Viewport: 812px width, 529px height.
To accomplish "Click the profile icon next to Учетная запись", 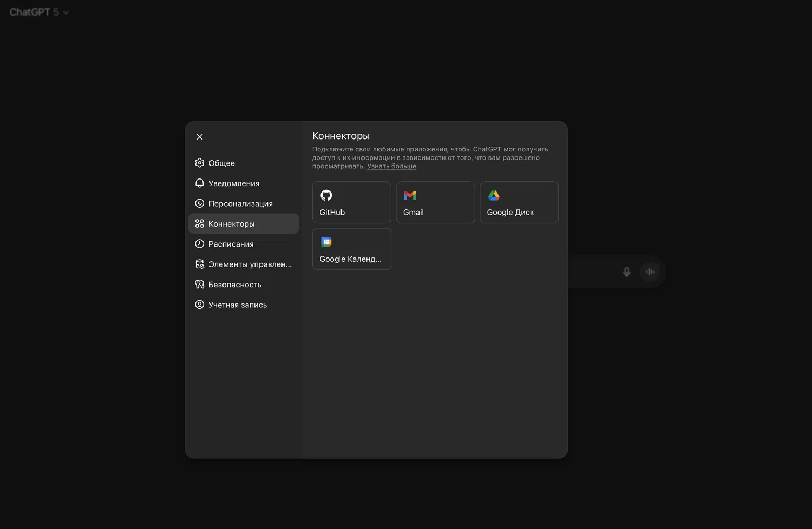I will [x=200, y=305].
